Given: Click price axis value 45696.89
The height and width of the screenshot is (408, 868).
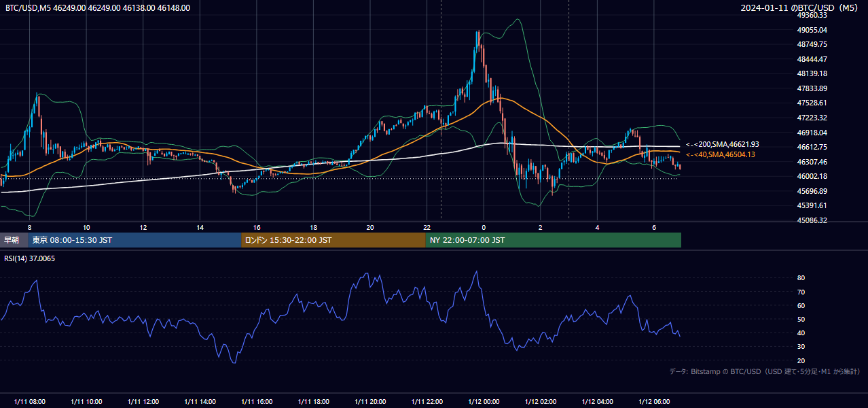Looking at the screenshot, I should [812, 191].
